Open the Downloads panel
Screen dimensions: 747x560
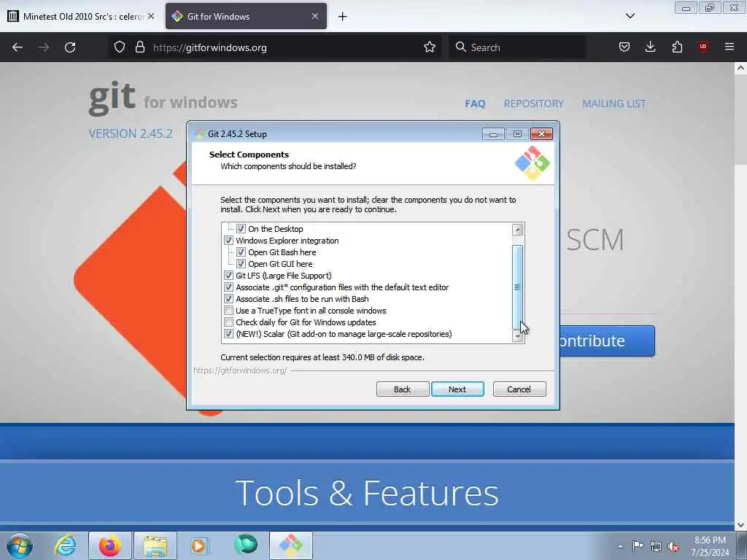pyautogui.click(x=650, y=47)
